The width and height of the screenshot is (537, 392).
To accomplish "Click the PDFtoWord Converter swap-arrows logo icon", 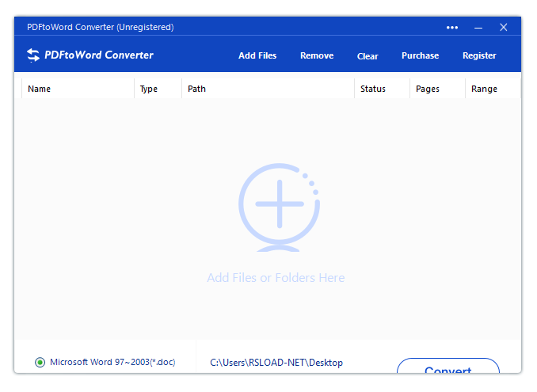I will (33, 55).
